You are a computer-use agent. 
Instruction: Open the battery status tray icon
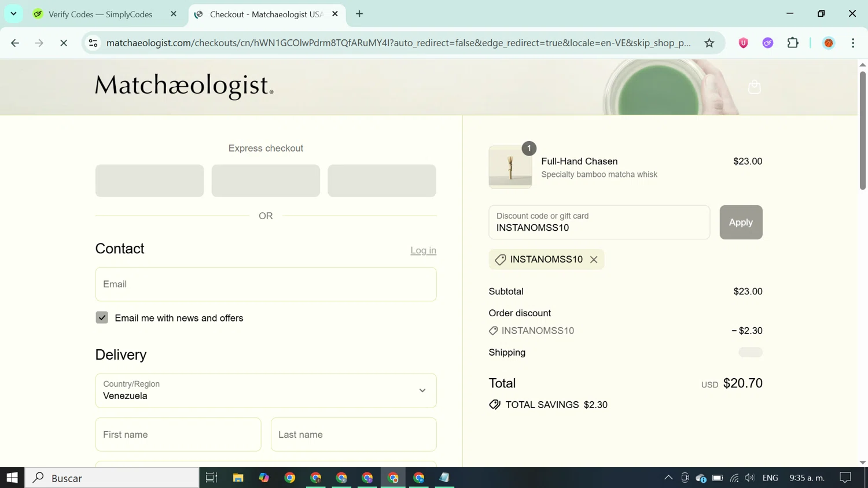tap(718, 478)
